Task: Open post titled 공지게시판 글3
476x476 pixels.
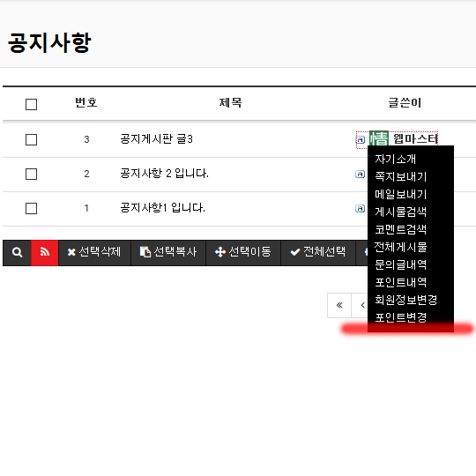Action: point(156,139)
